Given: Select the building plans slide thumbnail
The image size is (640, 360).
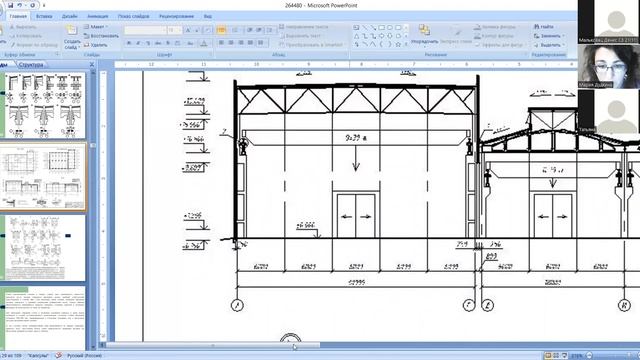Looking at the screenshot, I should pos(43,177).
